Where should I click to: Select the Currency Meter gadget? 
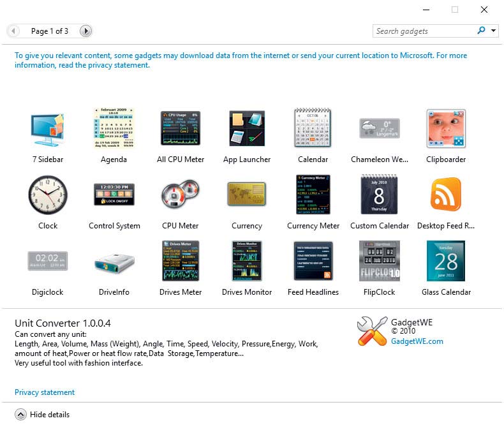pos(313,195)
